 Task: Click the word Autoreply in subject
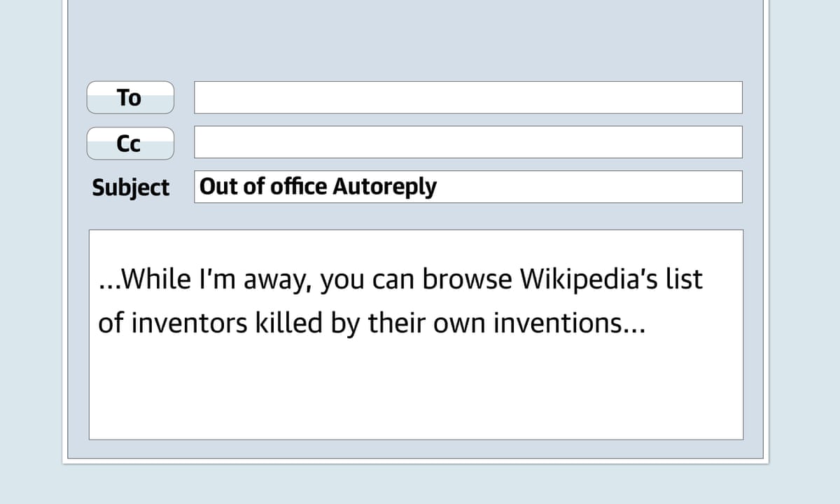384,187
